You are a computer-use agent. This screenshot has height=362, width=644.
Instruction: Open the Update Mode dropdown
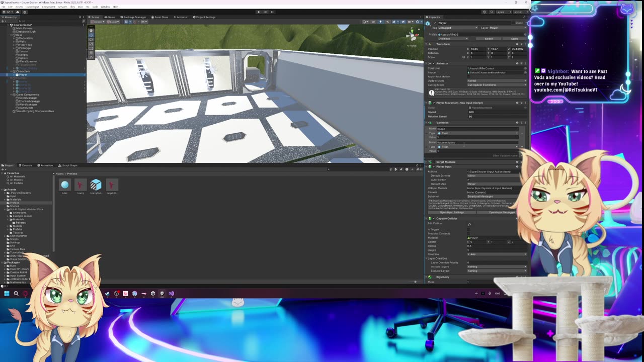point(497,80)
